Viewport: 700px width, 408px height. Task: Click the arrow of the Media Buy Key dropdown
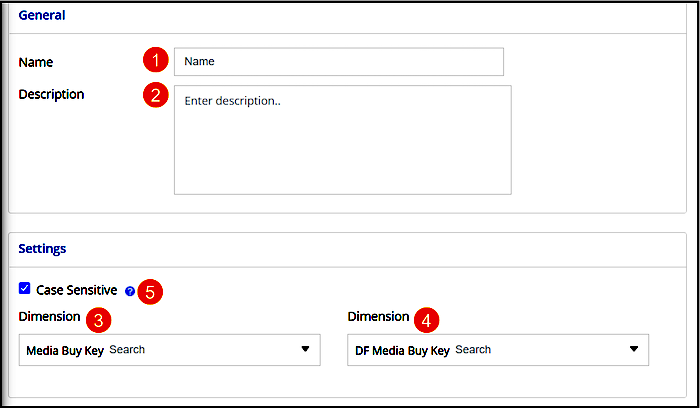(305, 349)
